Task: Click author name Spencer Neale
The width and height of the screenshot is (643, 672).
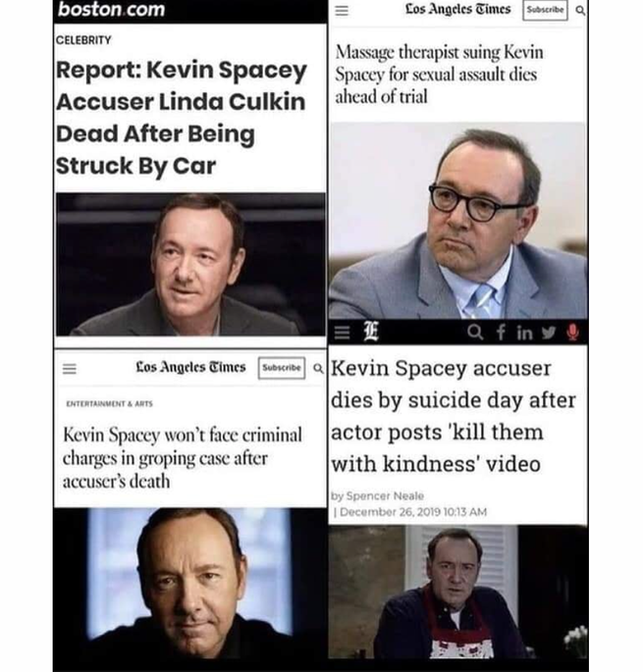Action: pyautogui.click(x=385, y=495)
